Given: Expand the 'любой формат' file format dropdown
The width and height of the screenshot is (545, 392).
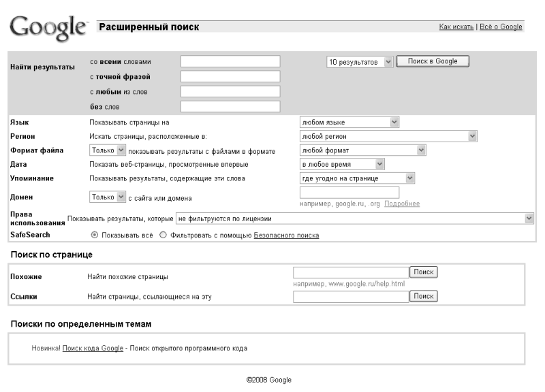Looking at the screenshot, I should pyautogui.click(x=362, y=150).
